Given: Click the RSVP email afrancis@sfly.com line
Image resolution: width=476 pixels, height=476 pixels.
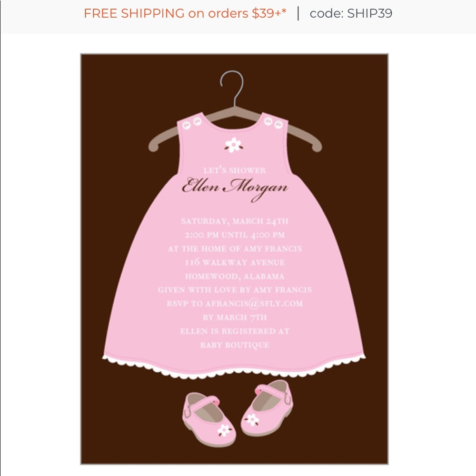Looking at the screenshot, I should (x=235, y=303).
